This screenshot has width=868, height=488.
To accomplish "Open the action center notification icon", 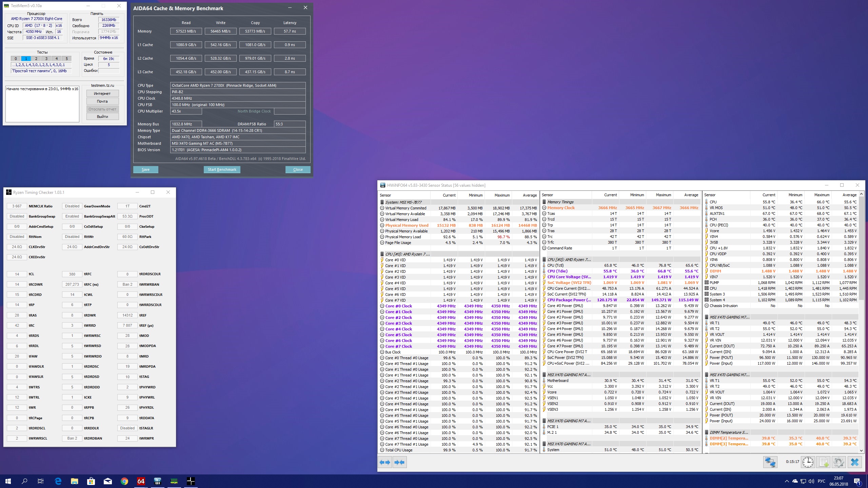I will (857, 481).
